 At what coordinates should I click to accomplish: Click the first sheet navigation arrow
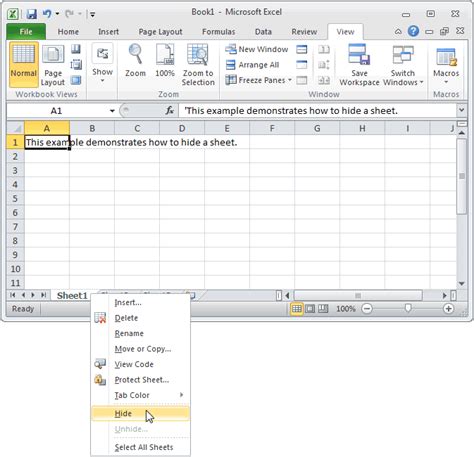13,295
